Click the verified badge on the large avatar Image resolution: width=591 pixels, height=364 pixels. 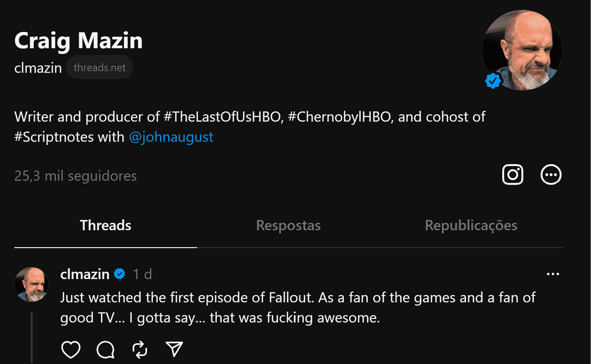493,81
